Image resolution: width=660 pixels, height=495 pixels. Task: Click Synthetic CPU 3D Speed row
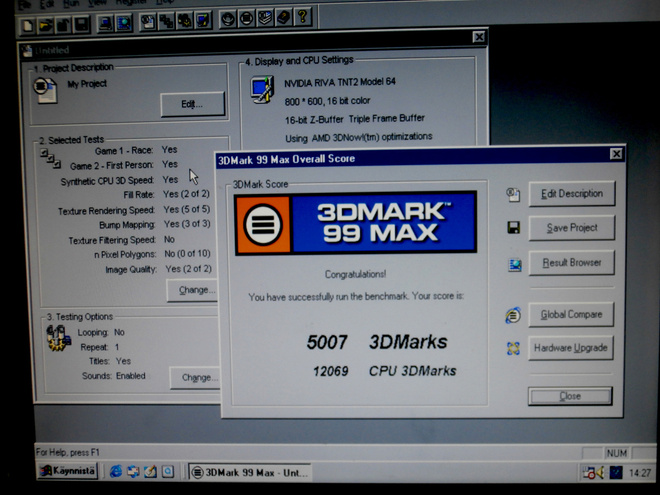pyautogui.click(x=119, y=180)
